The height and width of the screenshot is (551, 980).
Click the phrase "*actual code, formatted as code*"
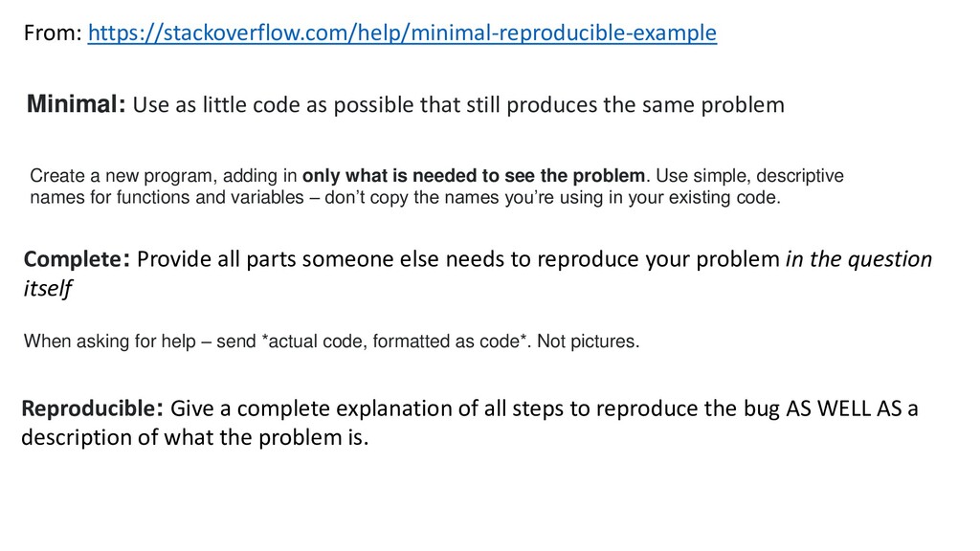393,342
